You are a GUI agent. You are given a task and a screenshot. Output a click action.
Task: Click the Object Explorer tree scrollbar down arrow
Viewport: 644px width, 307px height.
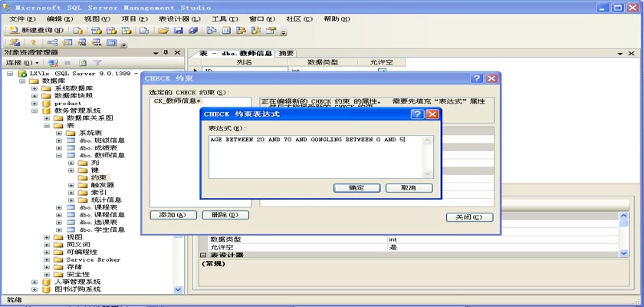click(x=178, y=289)
